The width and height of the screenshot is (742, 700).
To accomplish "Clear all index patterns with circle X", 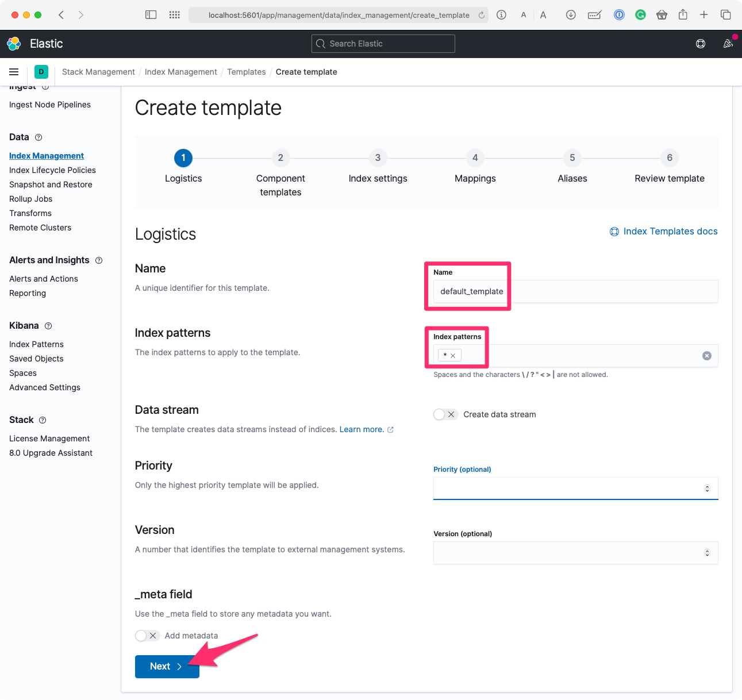I will (x=707, y=356).
